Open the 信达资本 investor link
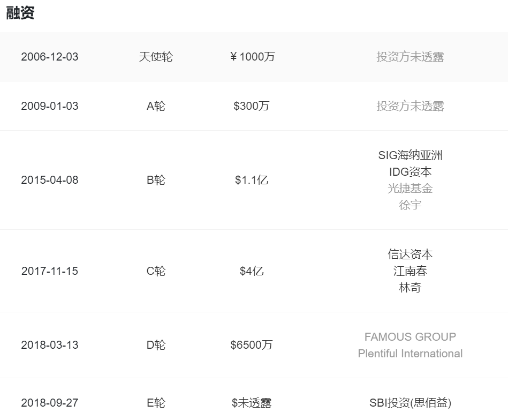This screenshot has height=420, width=508. click(410, 254)
